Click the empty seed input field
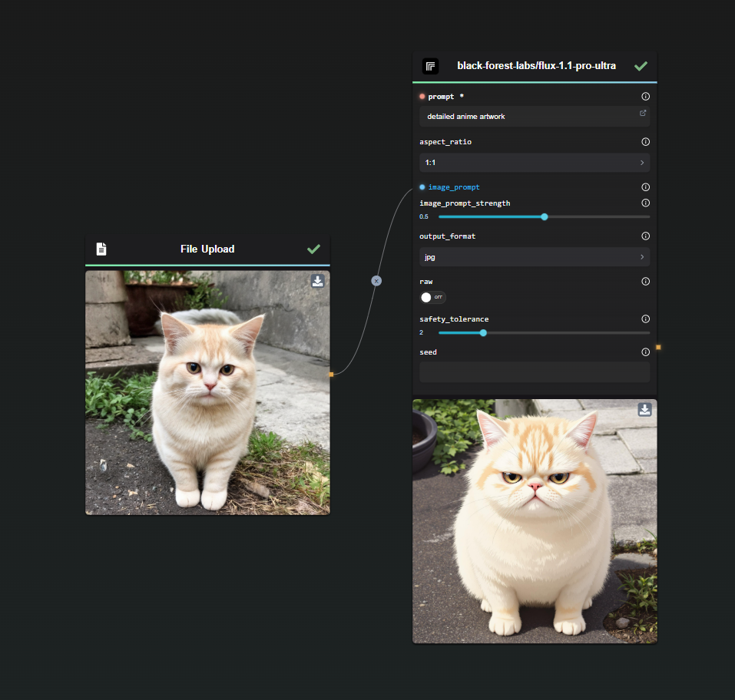The height and width of the screenshot is (700, 735). click(535, 372)
